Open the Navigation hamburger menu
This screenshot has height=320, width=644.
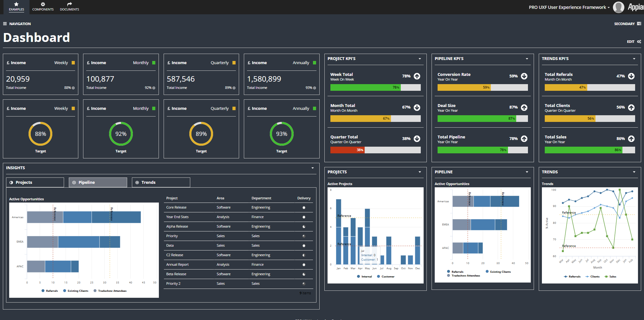[4, 23]
